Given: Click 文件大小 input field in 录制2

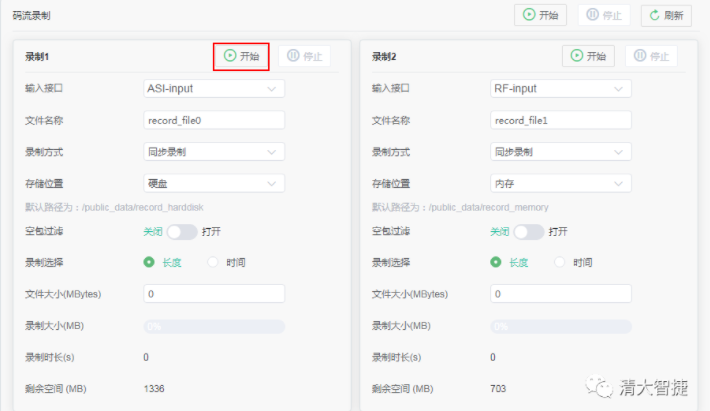Looking at the screenshot, I should click(561, 294).
